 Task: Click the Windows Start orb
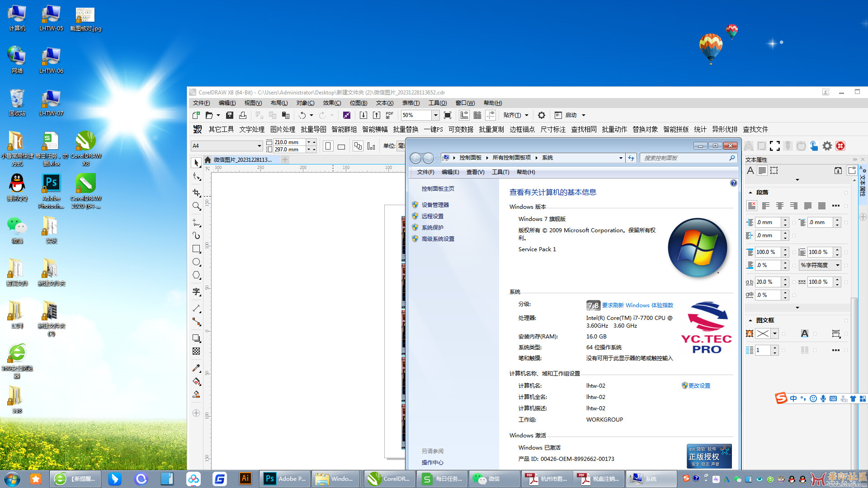coord(12,479)
